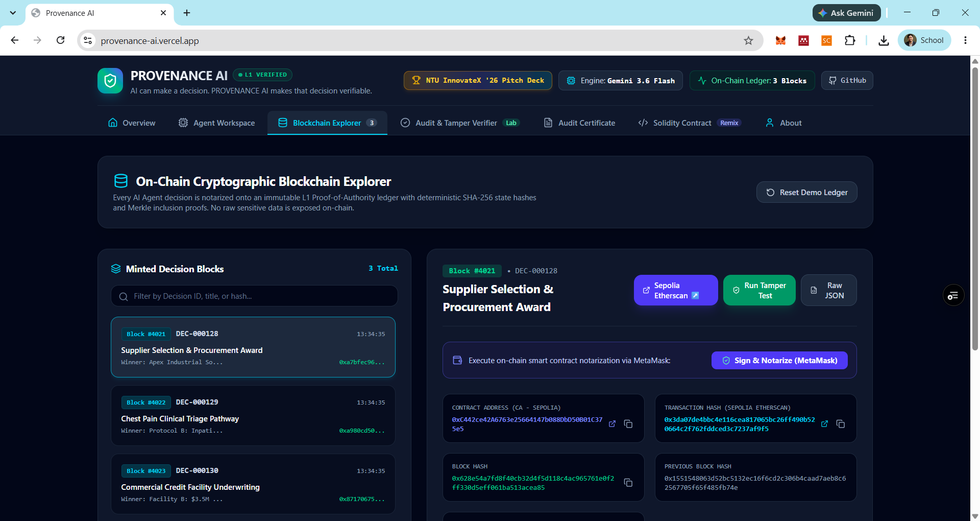Open the MetaMask fox extension
The image size is (980, 521).
click(780, 40)
